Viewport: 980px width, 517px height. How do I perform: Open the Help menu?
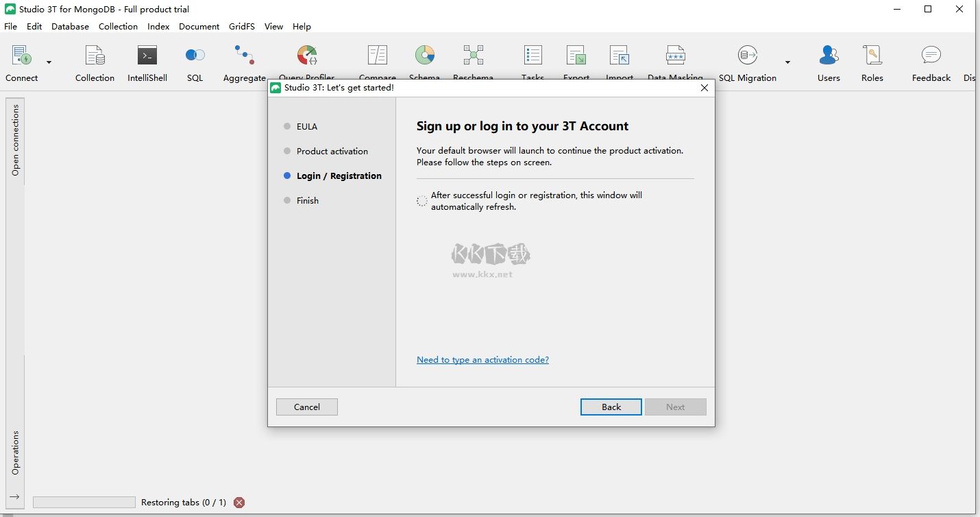click(302, 27)
